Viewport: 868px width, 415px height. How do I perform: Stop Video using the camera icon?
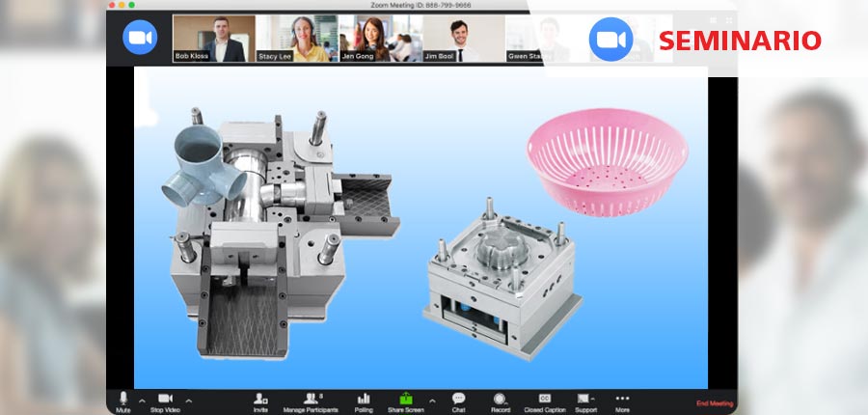(x=164, y=399)
